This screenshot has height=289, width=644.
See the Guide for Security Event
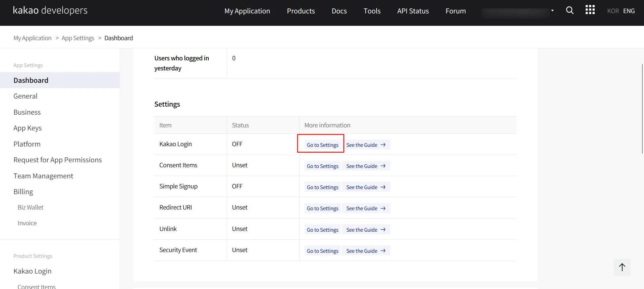pos(366,251)
